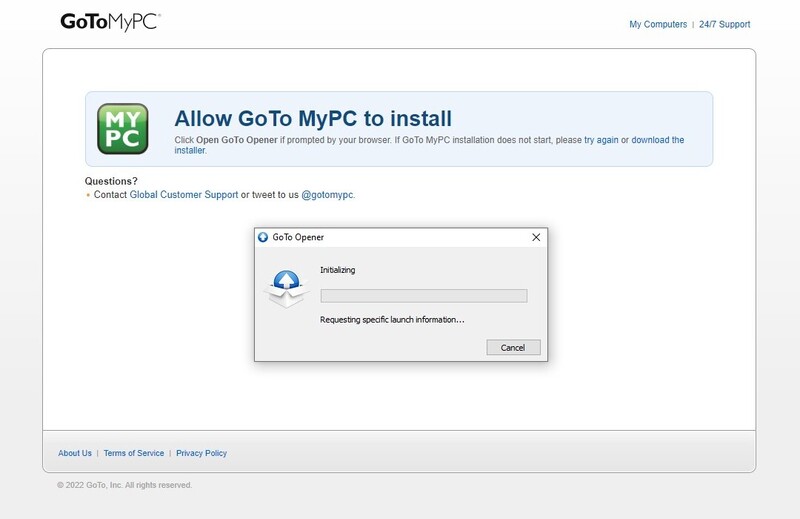Click the Initializing progress bar

(423, 295)
